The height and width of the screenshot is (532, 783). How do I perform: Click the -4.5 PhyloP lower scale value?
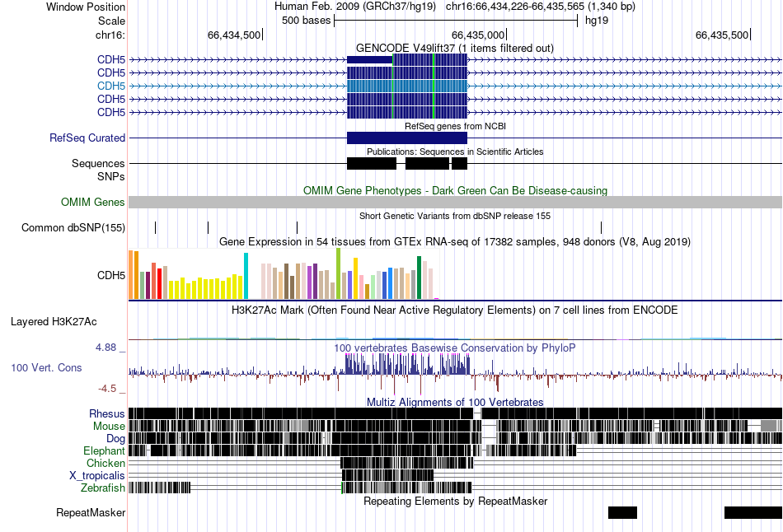click(107, 388)
